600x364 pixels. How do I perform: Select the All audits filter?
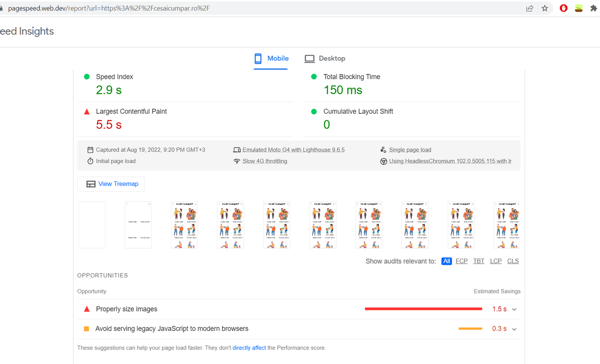pos(447,261)
